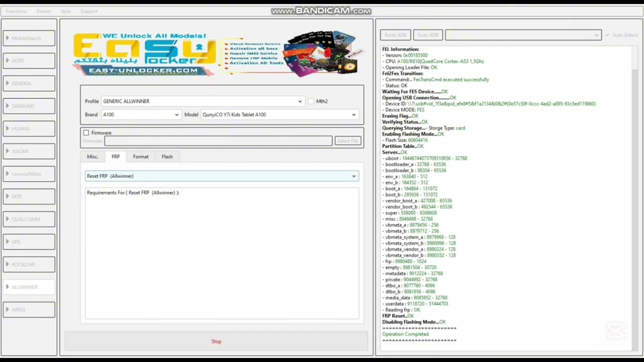This screenshot has height=362, width=644.
Task: Click the 'Flash Size: 60604416' log line
Action: (x=405, y=140)
